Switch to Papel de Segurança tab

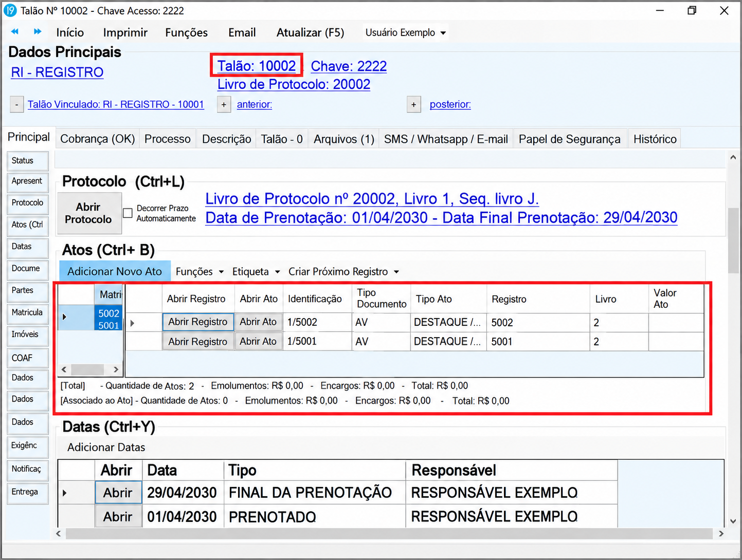tap(569, 139)
